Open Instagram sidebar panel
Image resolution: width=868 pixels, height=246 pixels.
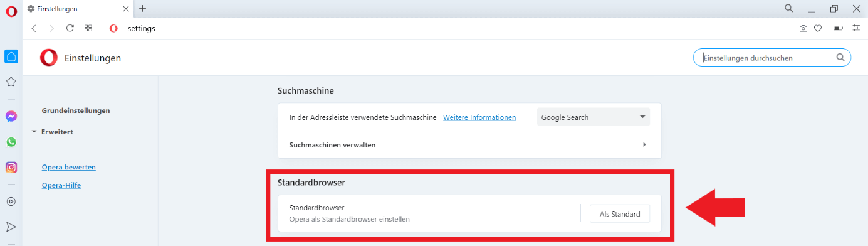coord(11,168)
